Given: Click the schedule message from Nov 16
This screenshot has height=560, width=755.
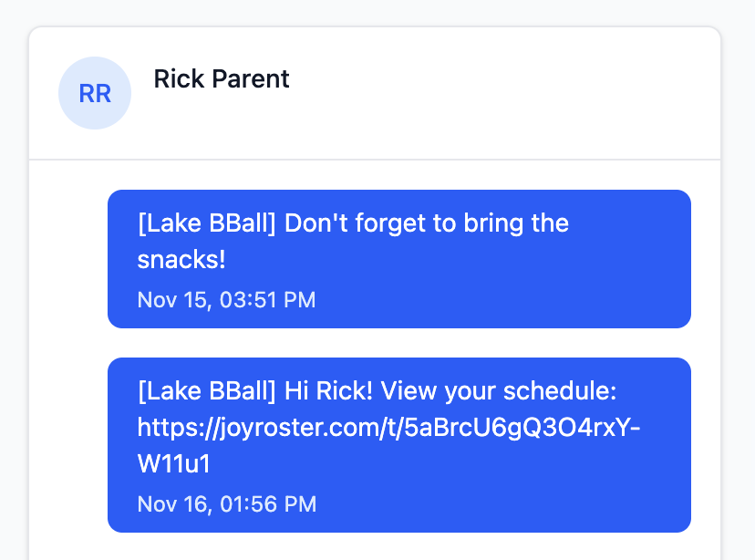Looking at the screenshot, I should click(x=398, y=444).
